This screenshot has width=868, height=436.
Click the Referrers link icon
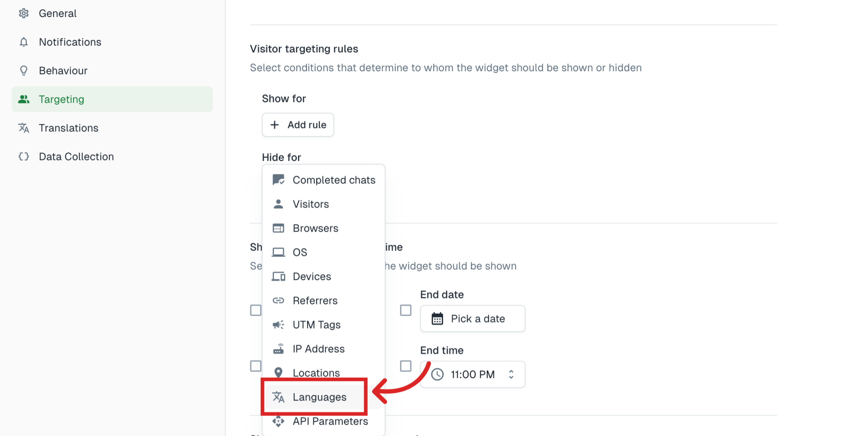click(x=278, y=300)
